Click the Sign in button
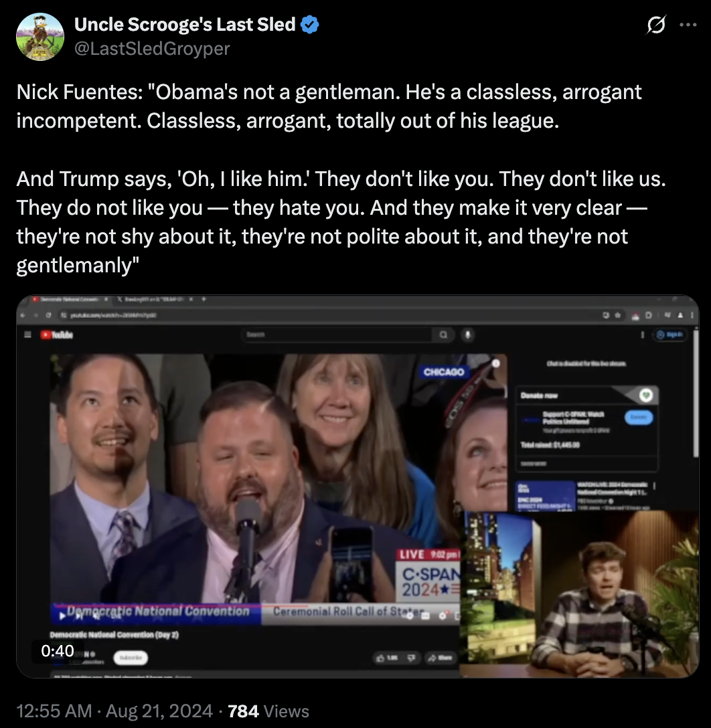 point(669,335)
